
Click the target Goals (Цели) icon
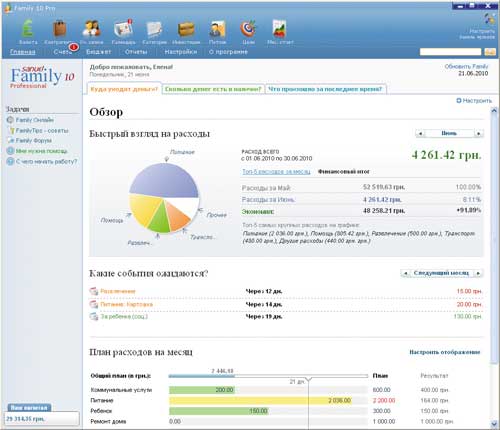[x=248, y=29]
